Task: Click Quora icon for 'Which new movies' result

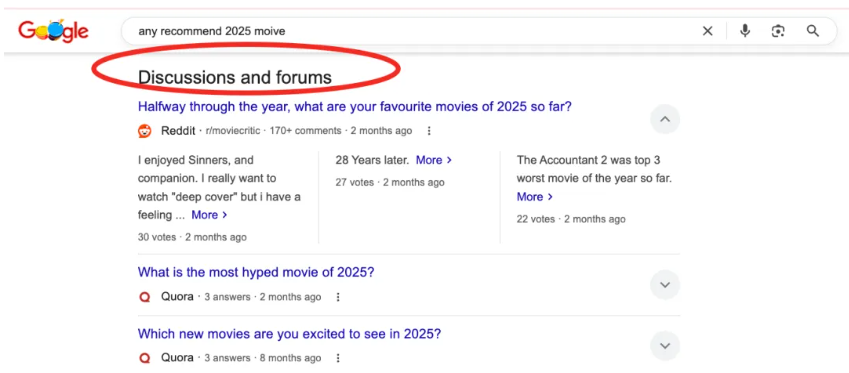Action: 144,358
